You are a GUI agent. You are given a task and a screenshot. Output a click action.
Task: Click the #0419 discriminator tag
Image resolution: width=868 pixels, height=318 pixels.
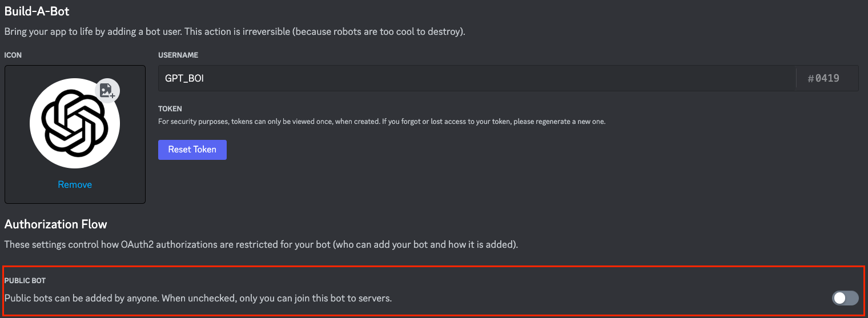point(823,79)
